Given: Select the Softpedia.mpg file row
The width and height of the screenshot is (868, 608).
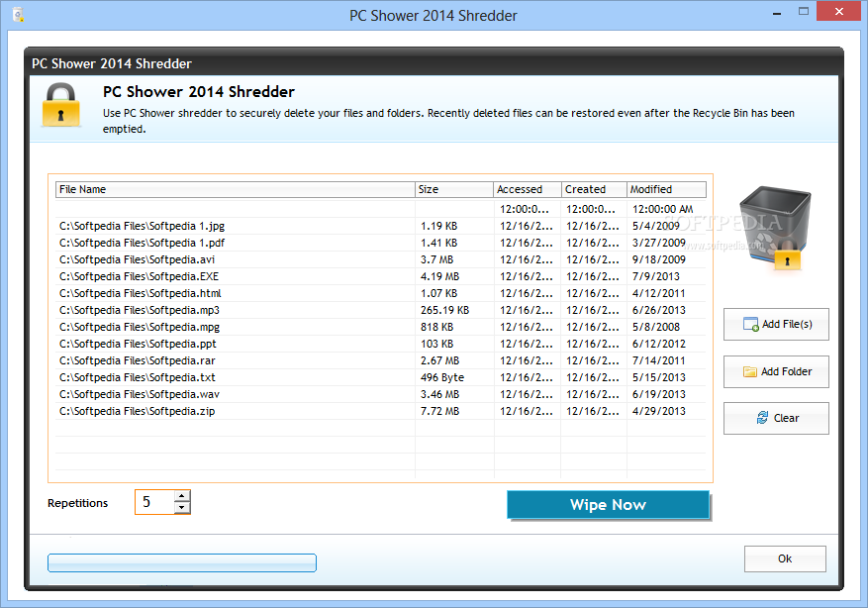Looking at the screenshot, I should (381, 327).
